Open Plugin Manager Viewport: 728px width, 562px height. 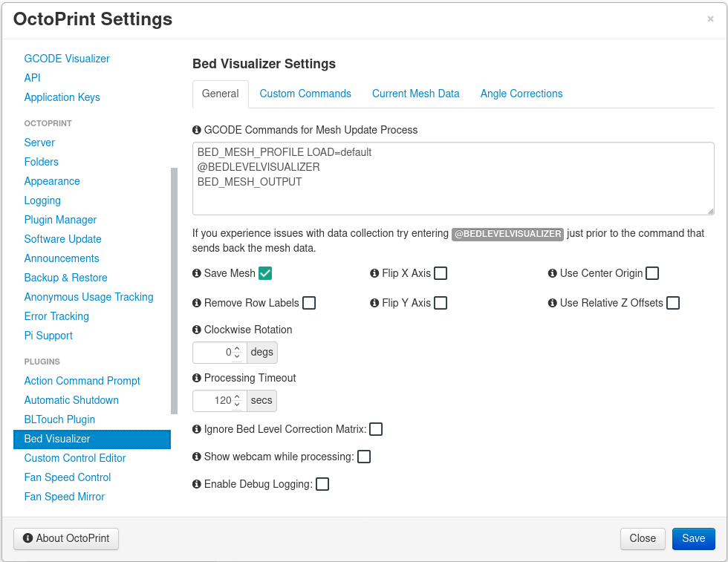tap(60, 220)
